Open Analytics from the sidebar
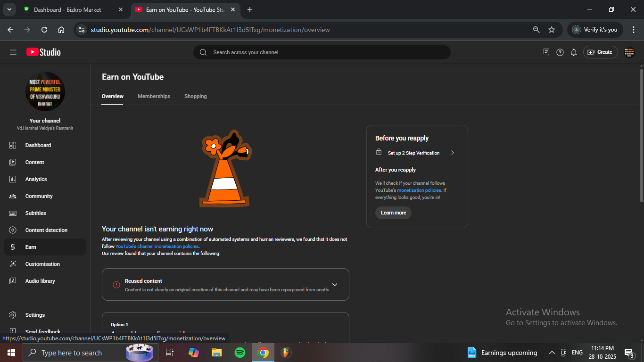 click(36, 179)
